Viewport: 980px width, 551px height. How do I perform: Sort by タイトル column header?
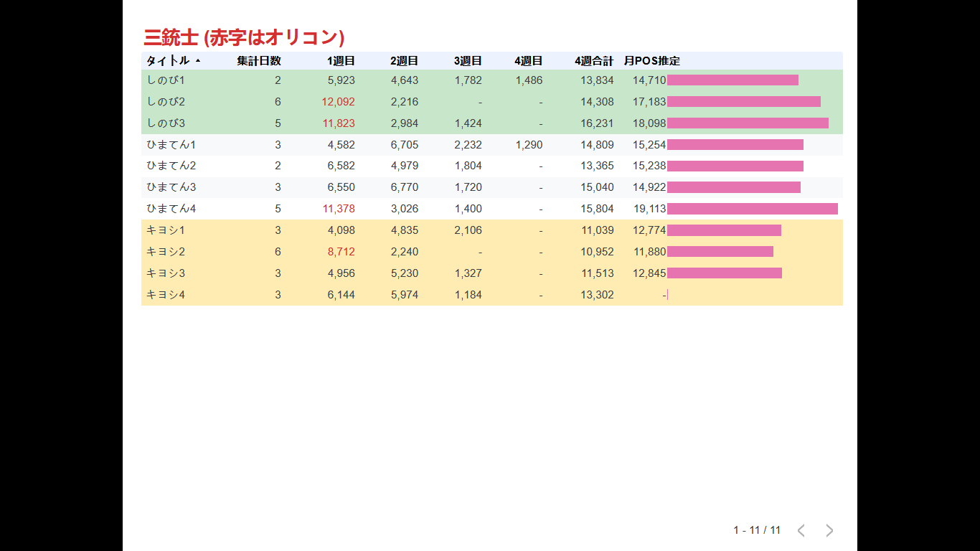click(x=169, y=61)
